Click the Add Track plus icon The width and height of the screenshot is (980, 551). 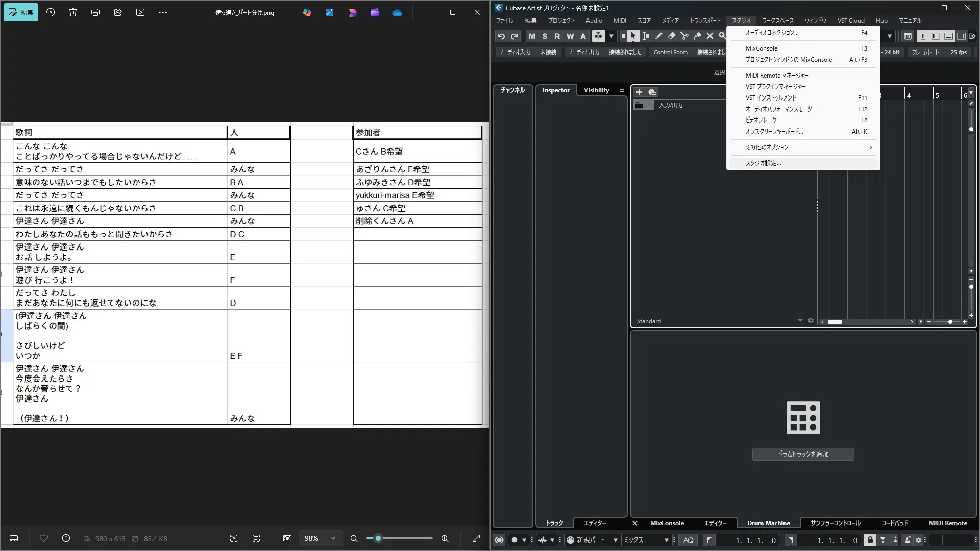point(639,92)
